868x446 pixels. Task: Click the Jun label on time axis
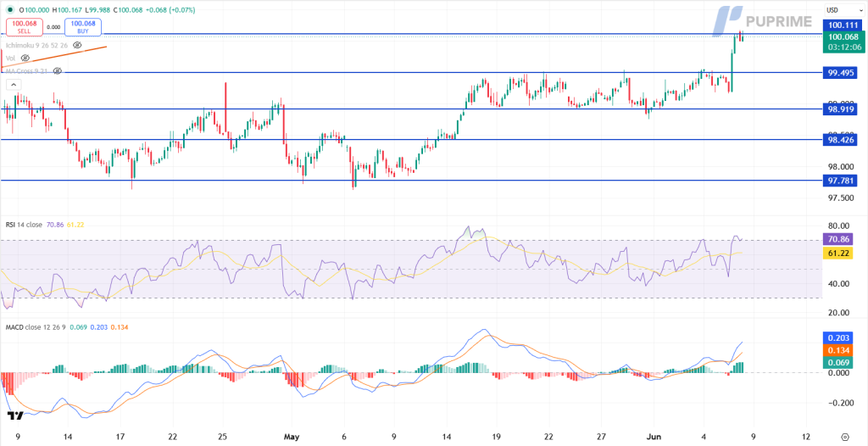654,436
